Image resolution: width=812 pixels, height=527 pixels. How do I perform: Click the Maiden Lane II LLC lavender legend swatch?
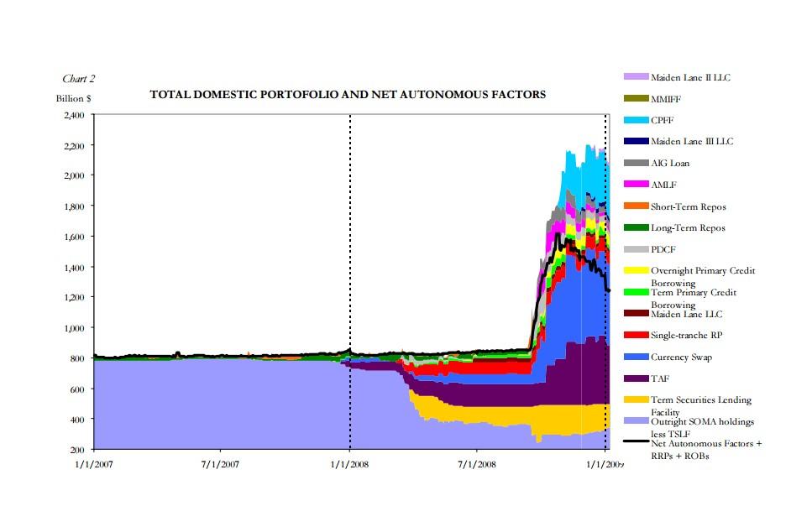click(636, 76)
